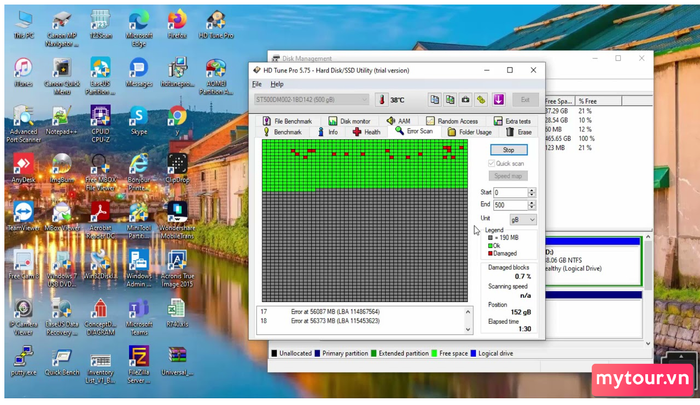
Task: Click the Disk Management vertical scrollbar down arrow
Action: [x=648, y=343]
